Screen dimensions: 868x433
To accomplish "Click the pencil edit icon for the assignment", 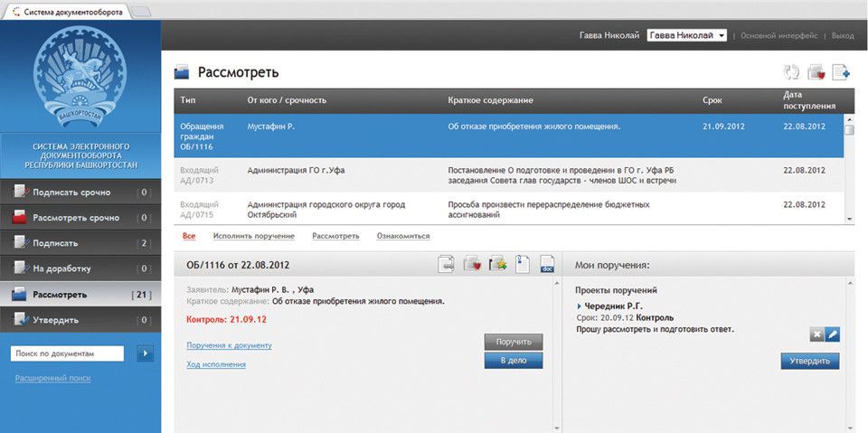I will (x=833, y=334).
